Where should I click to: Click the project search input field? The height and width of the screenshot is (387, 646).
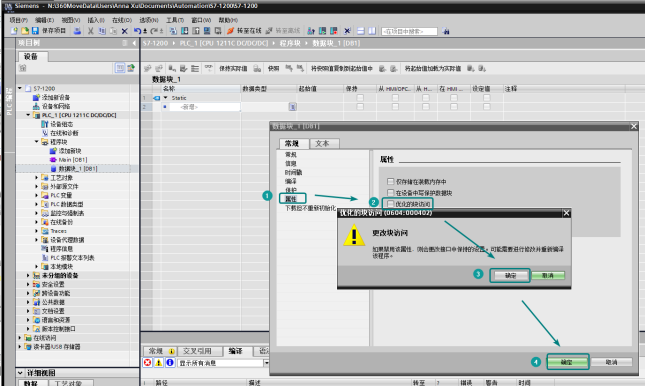tap(409, 31)
